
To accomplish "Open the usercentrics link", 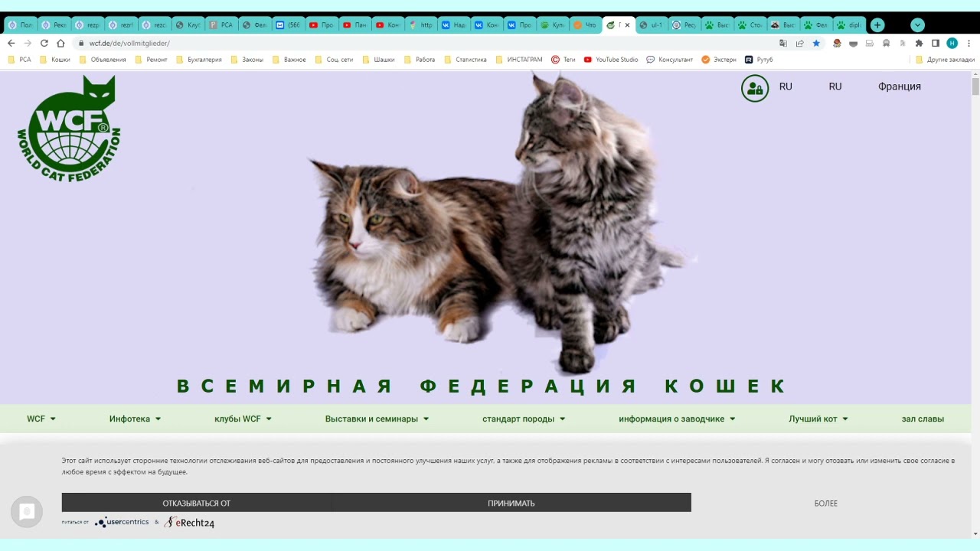I will (122, 522).
